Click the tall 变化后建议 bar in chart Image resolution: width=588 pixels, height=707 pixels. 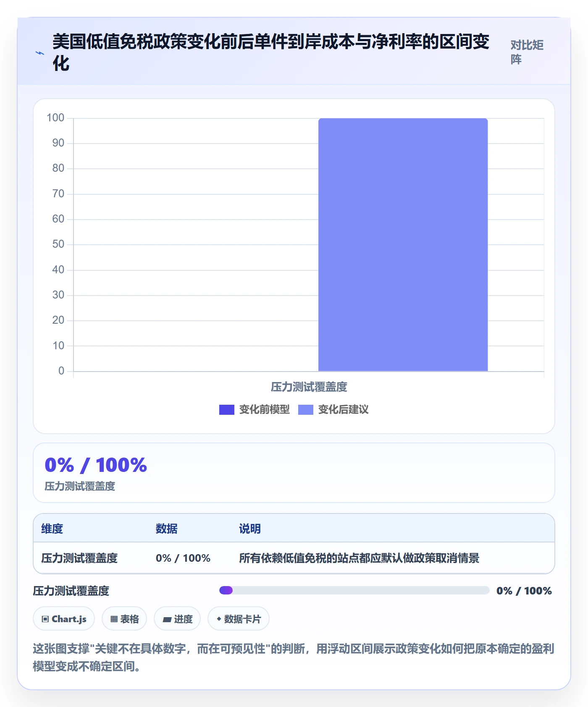click(403, 245)
